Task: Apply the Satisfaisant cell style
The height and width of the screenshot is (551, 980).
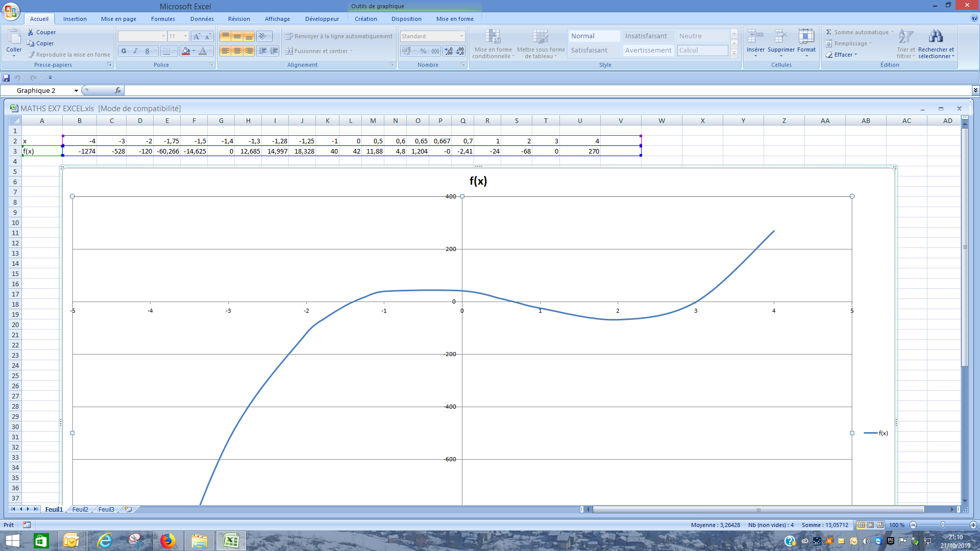Action: click(589, 51)
